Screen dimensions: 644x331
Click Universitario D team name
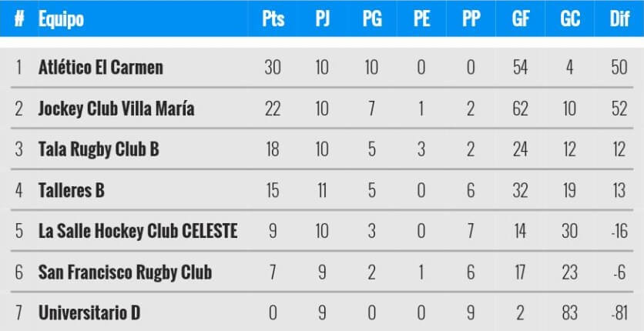(89, 313)
